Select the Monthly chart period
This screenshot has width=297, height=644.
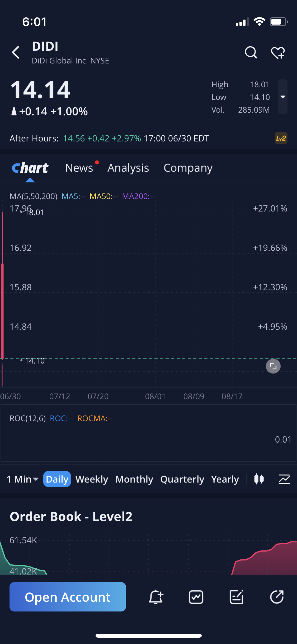pos(134,479)
